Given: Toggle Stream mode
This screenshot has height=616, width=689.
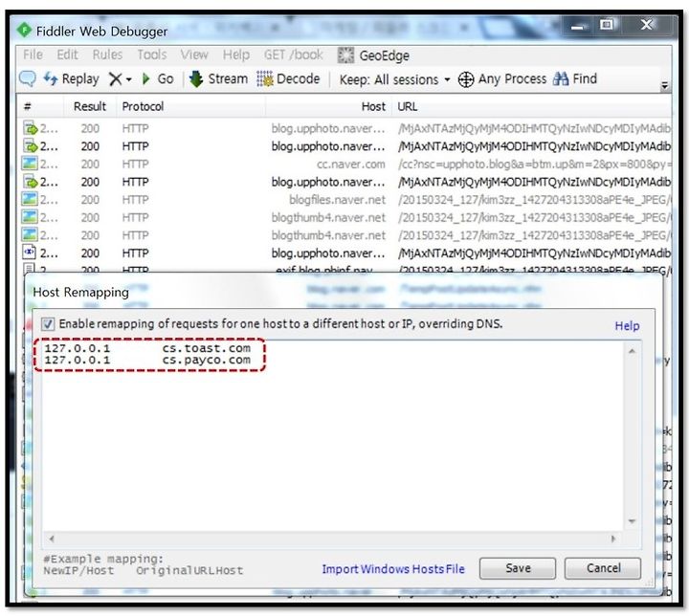Looking at the screenshot, I should 218,79.
